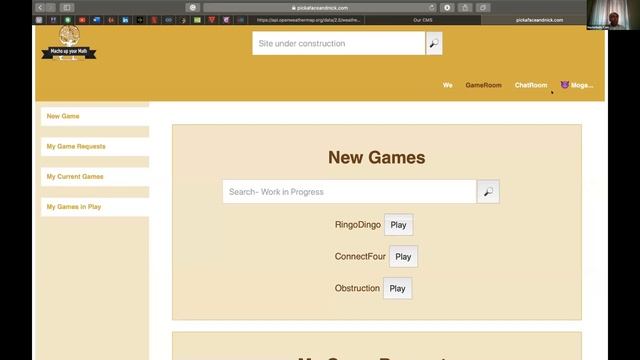This screenshot has height=360, width=640.
Task: Play the ConnectFour game
Action: pos(403,257)
